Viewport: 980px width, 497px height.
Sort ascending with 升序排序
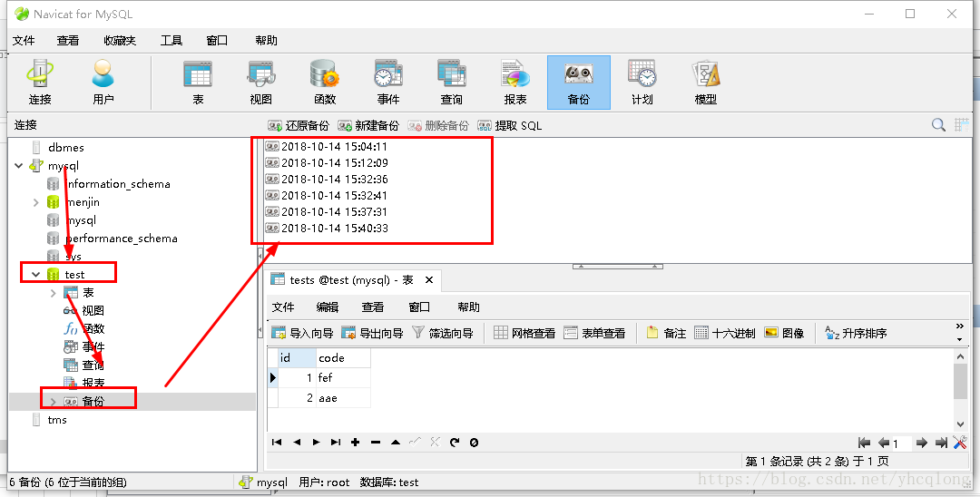point(856,333)
